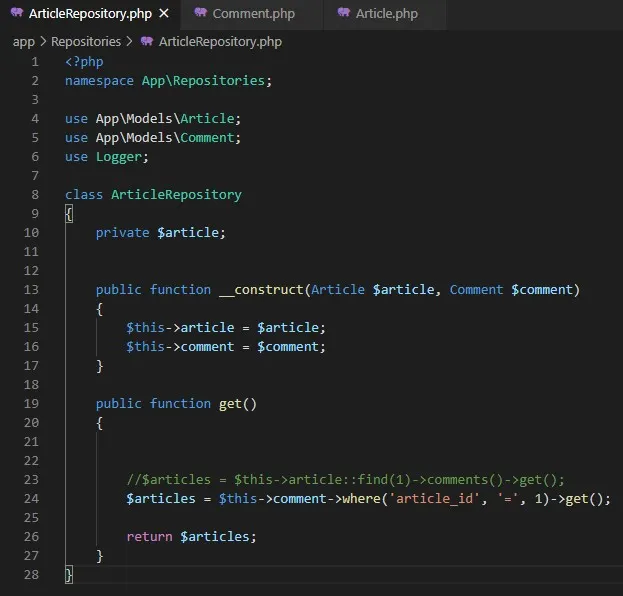Screen dimensions: 623x596
Task: Click the __construct method name
Action: (257, 290)
